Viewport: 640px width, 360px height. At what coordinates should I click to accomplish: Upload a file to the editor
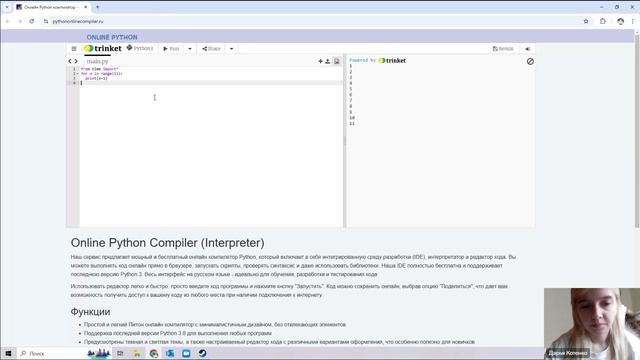tap(327, 61)
